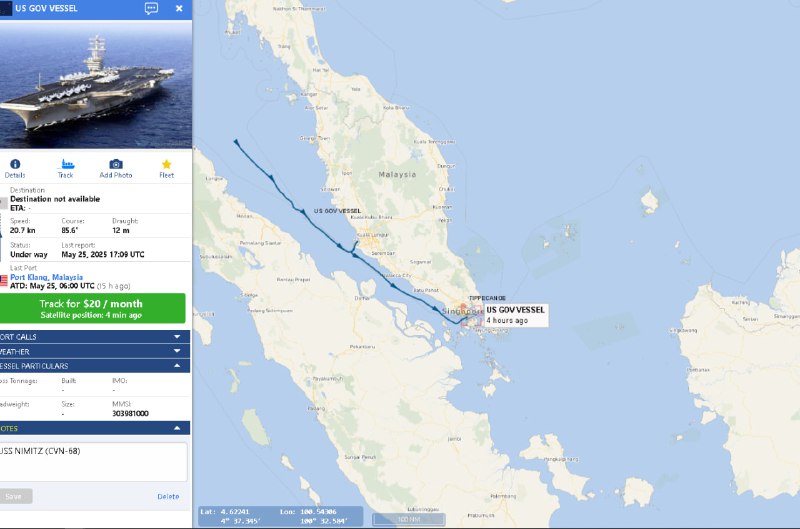Image resolution: width=800 pixels, height=529 pixels.
Task: Delete the USS NIMITZ note
Action: pyautogui.click(x=168, y=496)
